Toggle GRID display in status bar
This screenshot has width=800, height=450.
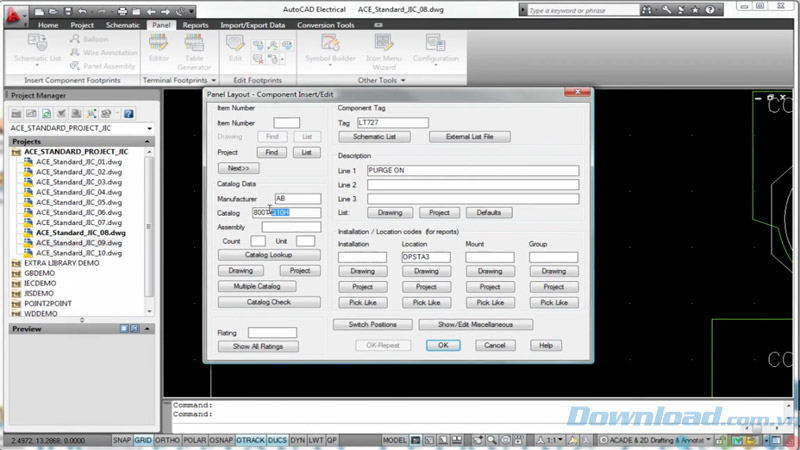point(144,440)
